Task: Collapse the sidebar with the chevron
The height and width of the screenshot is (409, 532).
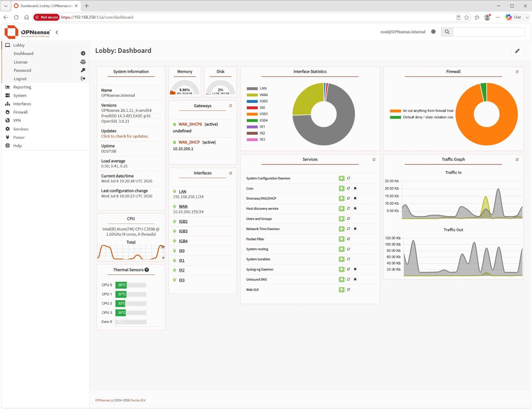Action: pyautogui.click(x=57, y=32)
